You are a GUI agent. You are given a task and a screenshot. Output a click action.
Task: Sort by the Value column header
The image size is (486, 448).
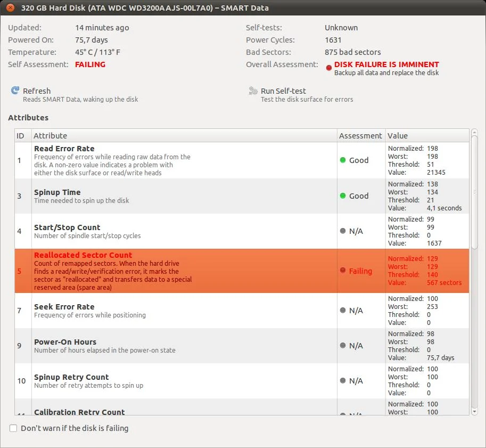click(x=427, y=136)
